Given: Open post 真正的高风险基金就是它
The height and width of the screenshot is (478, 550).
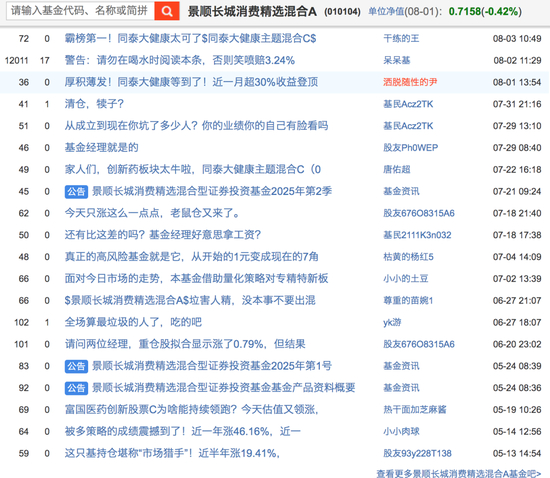Looking at the screenshot, I should coord(192,257).
